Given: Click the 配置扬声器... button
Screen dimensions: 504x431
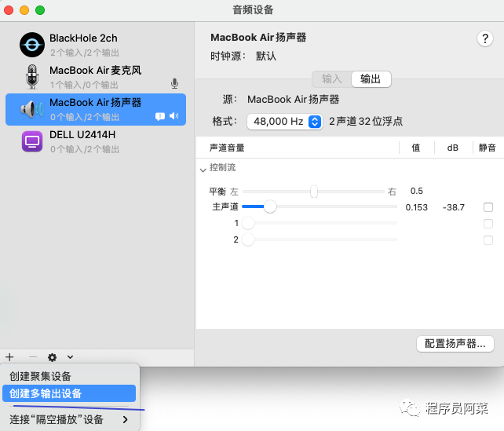Looking at the screenshot, I should click(455, 344).
